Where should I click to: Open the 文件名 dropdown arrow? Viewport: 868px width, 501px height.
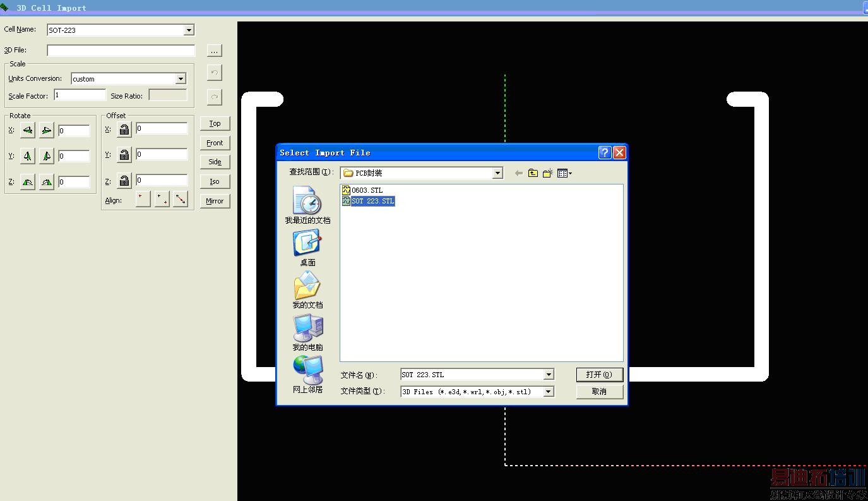click(549, 375)
